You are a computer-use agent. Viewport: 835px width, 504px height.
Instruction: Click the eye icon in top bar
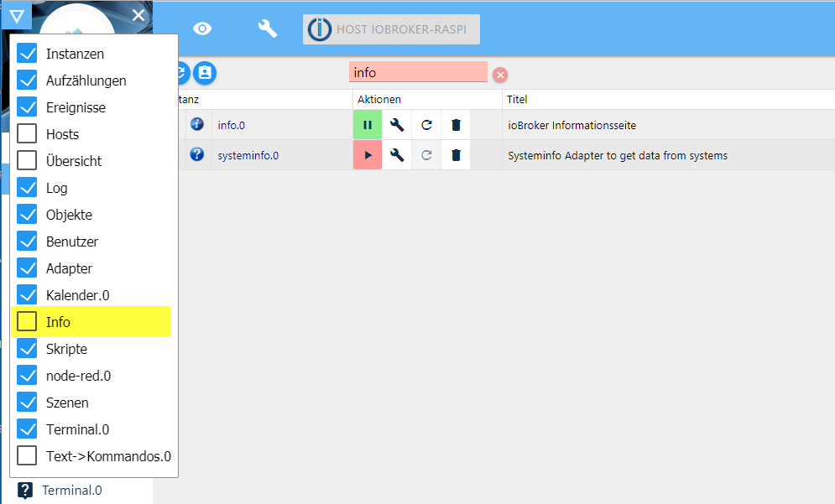pos(202,29)
